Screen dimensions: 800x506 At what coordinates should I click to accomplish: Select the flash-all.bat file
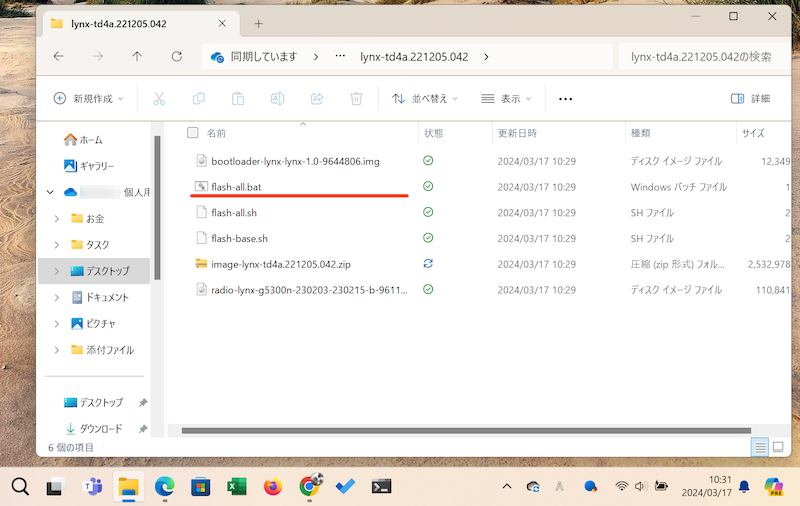236,186
